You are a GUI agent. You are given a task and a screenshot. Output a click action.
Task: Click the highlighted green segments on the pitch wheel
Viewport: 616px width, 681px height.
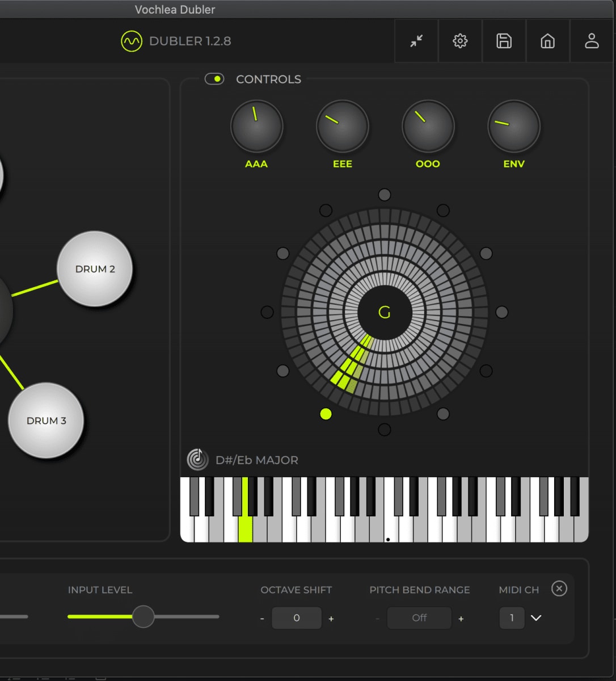point(351,364)
